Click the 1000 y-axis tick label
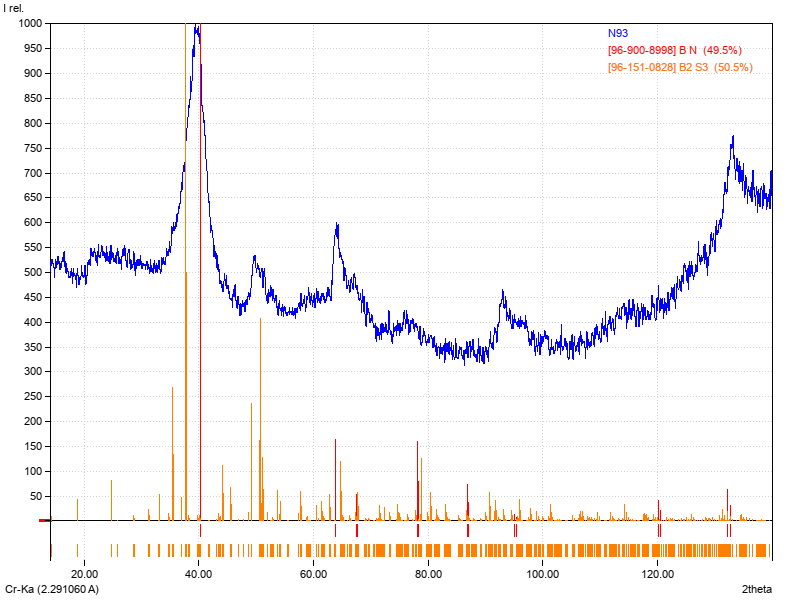This screenshot has width=800, height=600. coord(31,23)
